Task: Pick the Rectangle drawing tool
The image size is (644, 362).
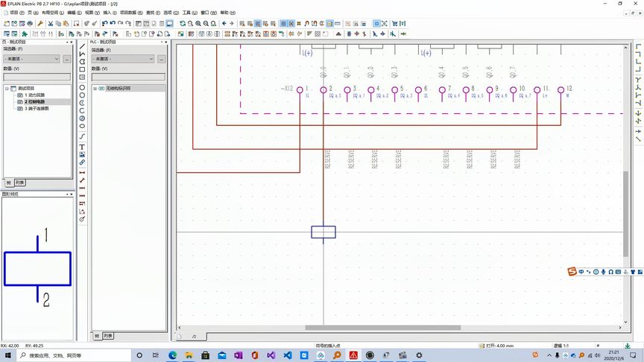Action: click(x=82, y=69)
